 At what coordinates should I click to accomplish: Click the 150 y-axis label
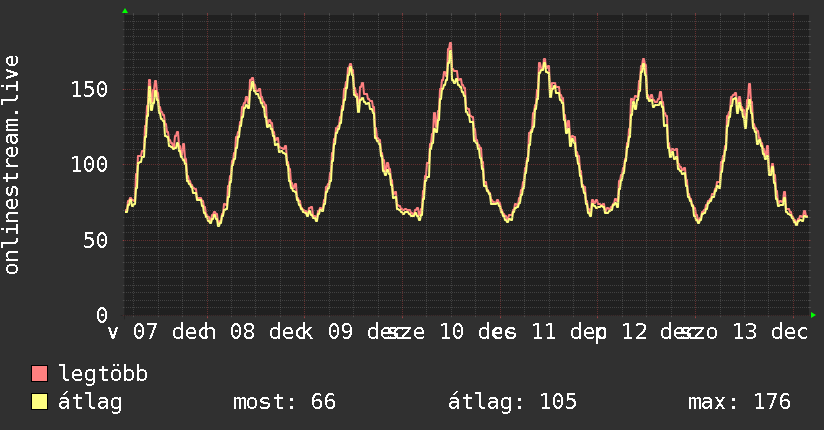click(89, 89)
